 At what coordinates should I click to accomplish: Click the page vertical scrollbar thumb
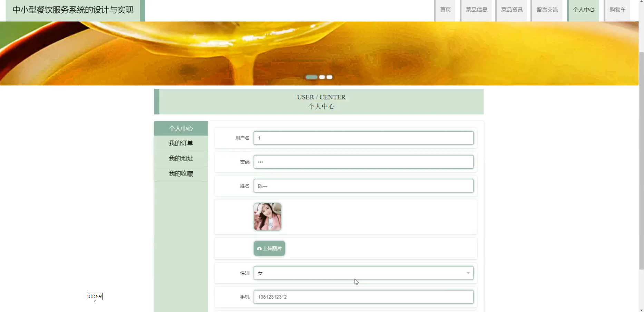641,161
